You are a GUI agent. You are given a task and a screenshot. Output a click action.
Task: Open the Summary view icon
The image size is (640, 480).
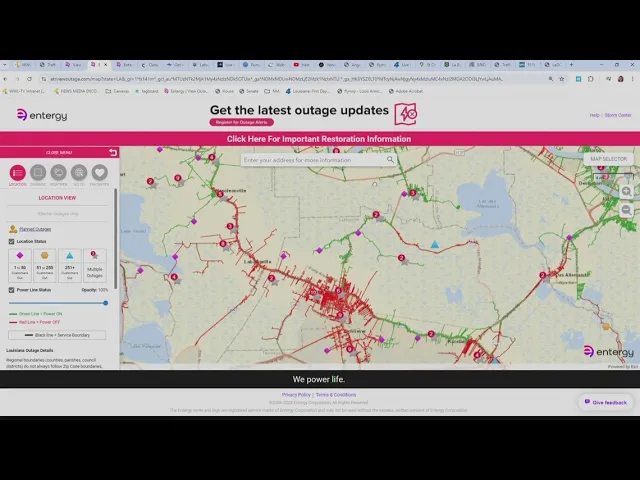click(x=38, y=173)
